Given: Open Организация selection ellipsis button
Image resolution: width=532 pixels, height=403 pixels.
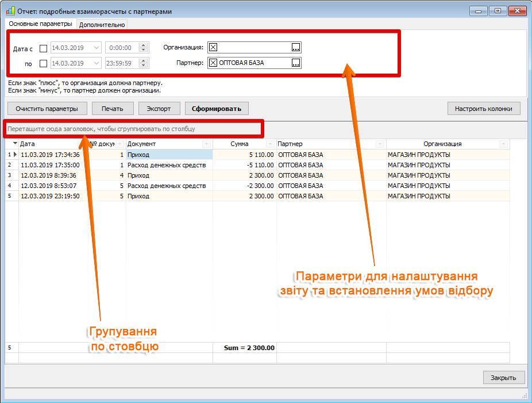Looking at the screenshot, I should click(x=296, y=48).
